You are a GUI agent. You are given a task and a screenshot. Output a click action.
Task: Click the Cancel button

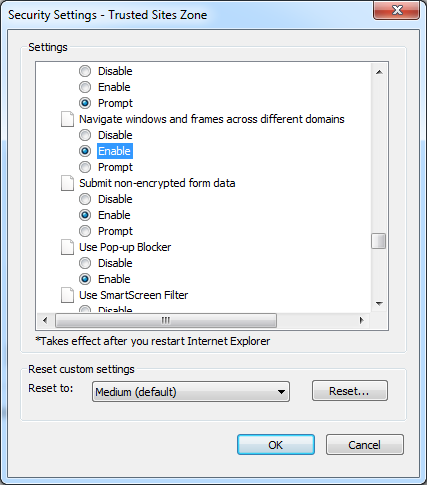point(365,445)
